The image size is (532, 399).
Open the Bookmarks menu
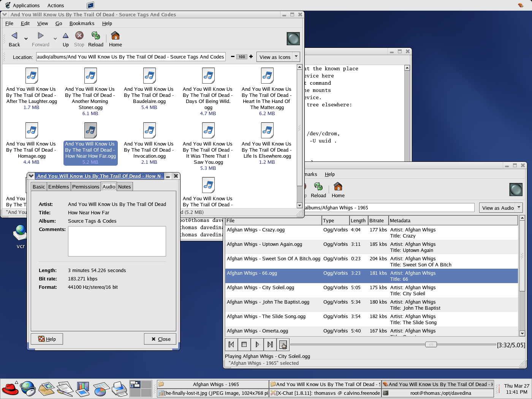(82, 23)
